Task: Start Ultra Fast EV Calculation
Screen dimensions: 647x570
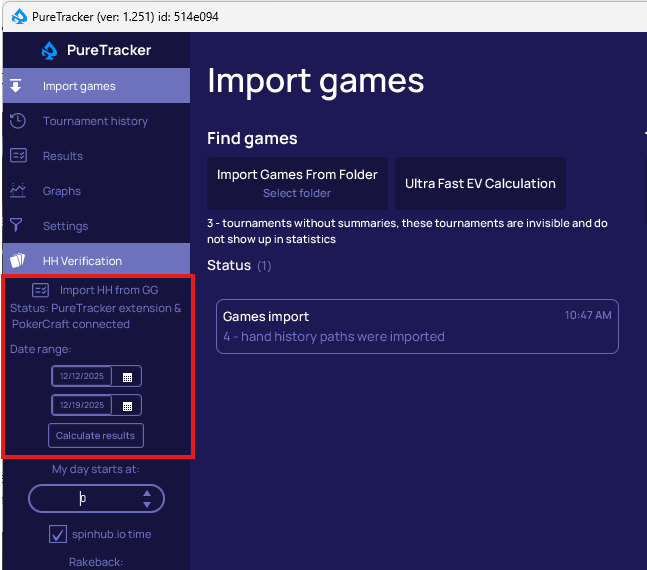Action: [x=480, y=184]
